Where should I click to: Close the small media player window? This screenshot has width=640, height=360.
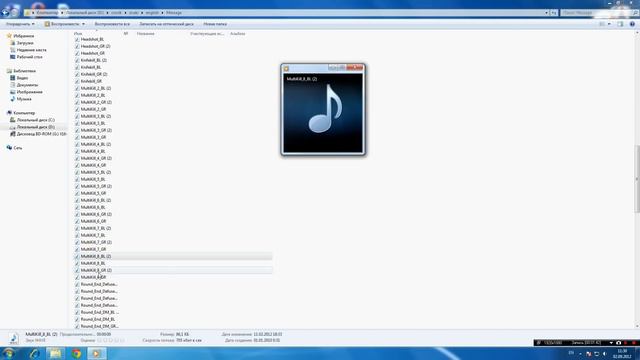[x=355, y=67]
